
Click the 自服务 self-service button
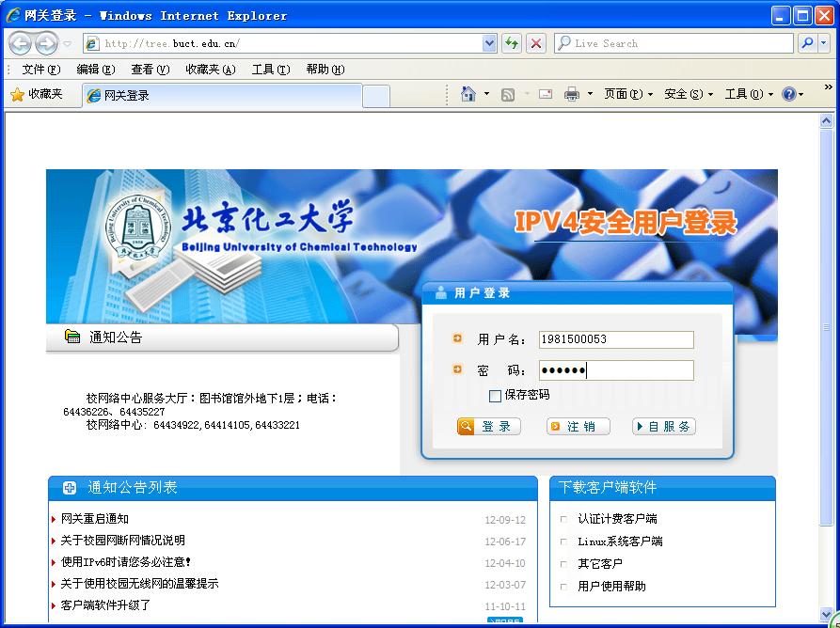[x=664, y=427]
